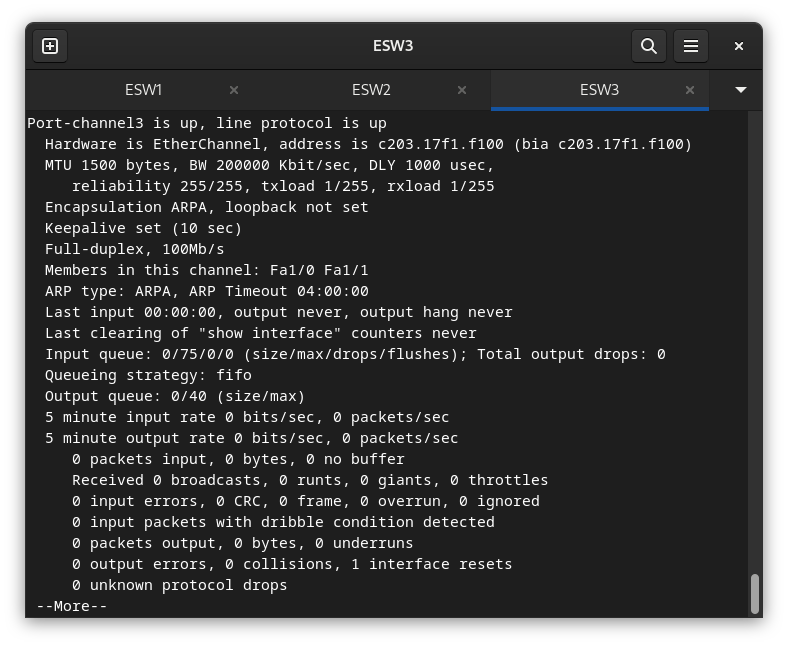Open the terminal search tool

(x=649, y=46)
